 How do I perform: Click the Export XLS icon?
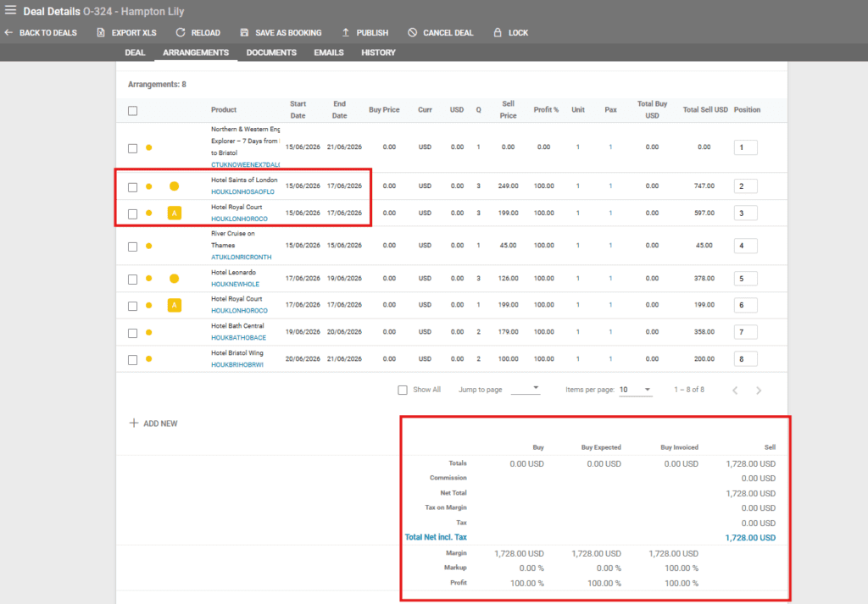click(101, 33)
